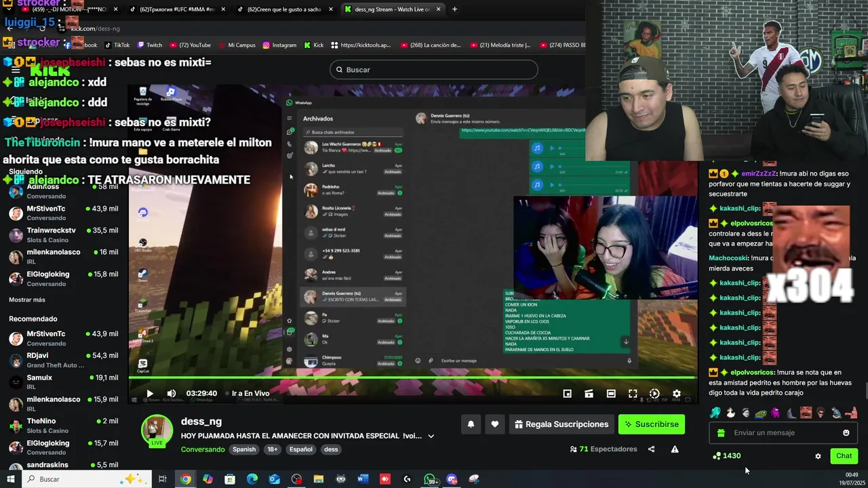Open Windows Start menu
This screenshot has height=488, width=868.
point(10,479)
